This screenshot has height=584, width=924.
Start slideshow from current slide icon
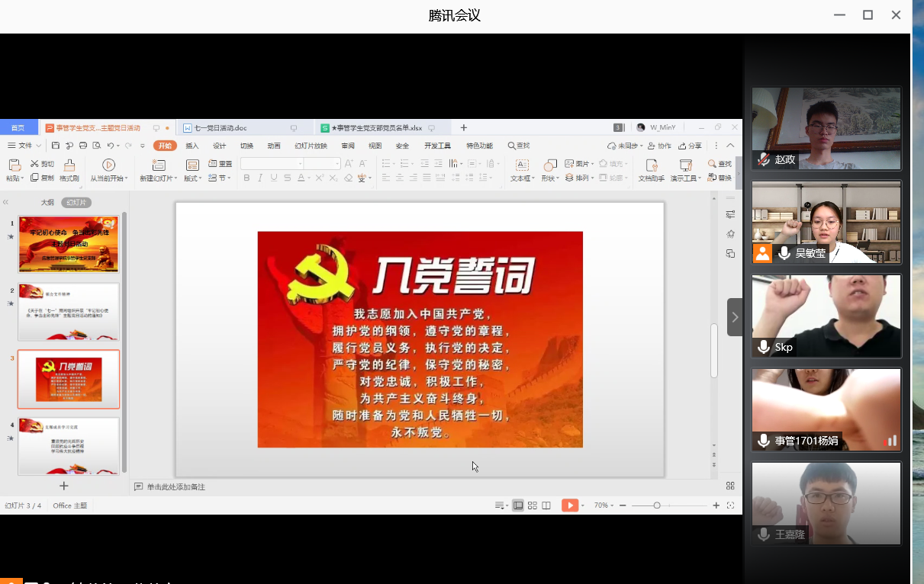click(x=108, y=165)
